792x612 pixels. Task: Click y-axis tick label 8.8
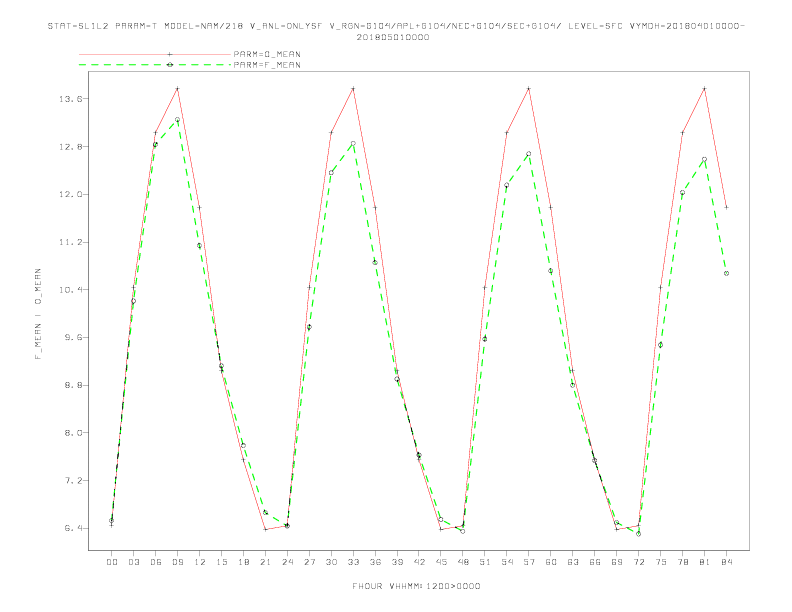point(73,385)
